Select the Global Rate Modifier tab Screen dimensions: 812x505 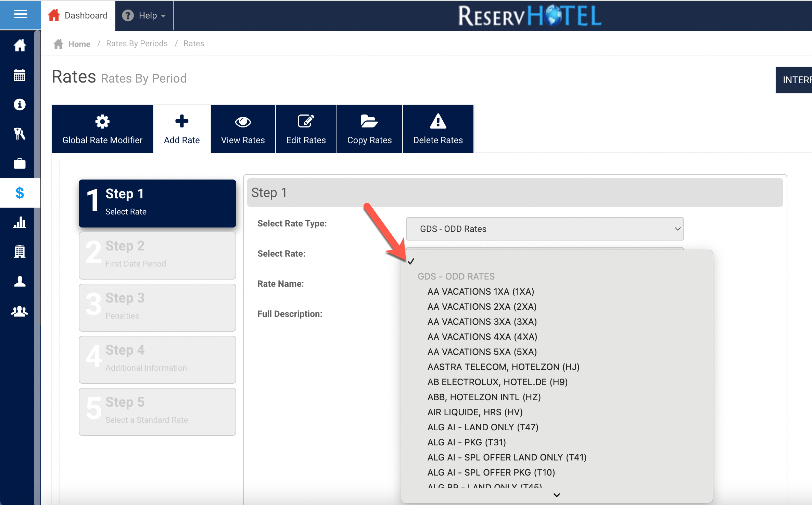pyautogui.click(x=102, y=129)
